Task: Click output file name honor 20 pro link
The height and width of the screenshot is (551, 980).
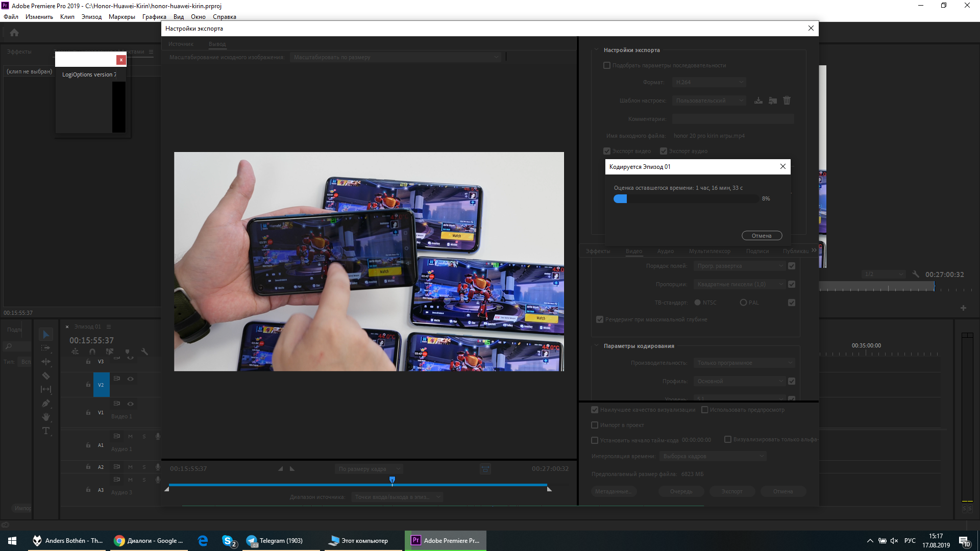Action: [x=709, y=136]
